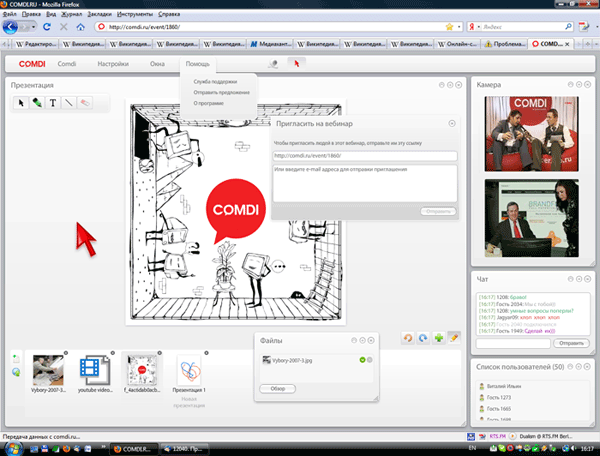Click the webinar link field in invite dialog
The image size is (600, 456).
coord(365,156)
